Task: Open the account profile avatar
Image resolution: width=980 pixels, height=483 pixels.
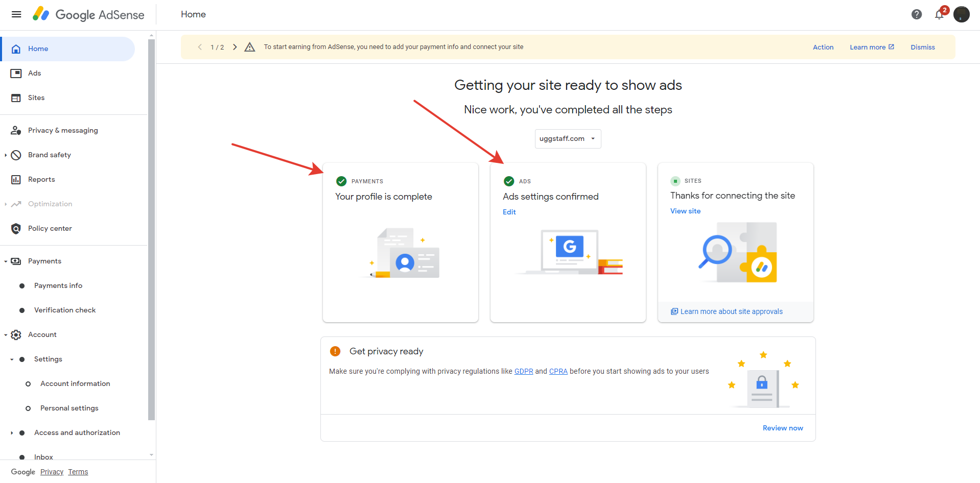Action: 962,14
